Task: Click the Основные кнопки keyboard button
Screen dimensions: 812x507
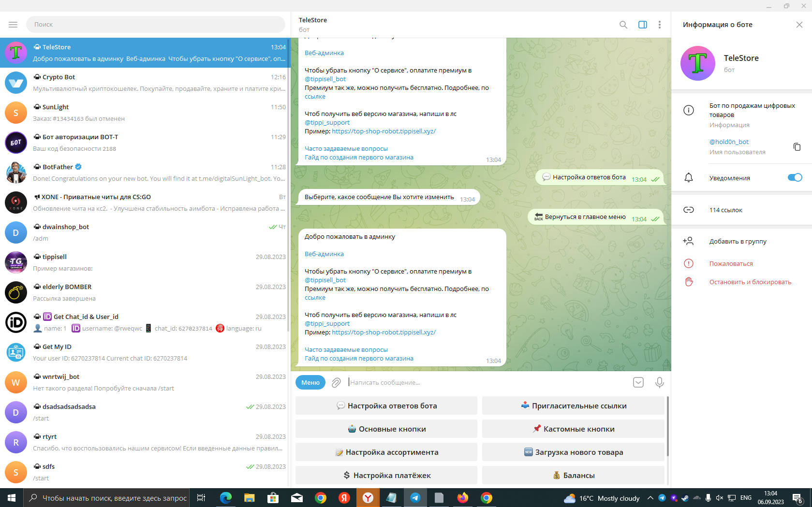Action: [386, 429]
